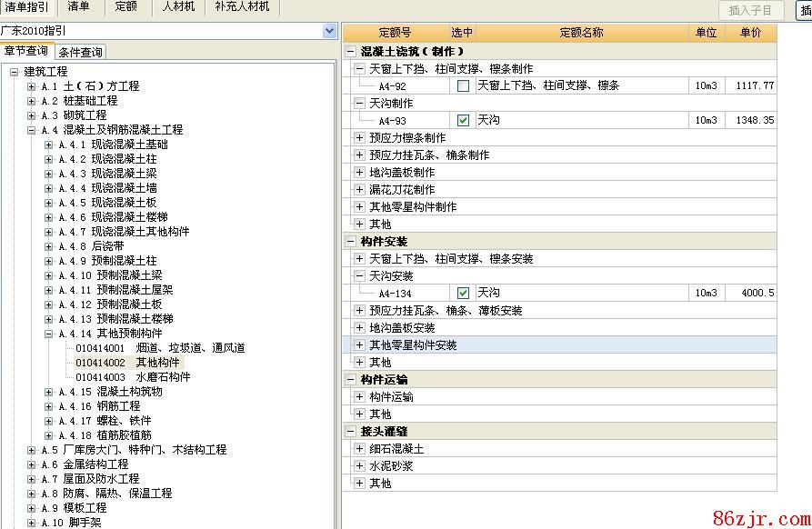Select 010414003 水磨石构件 item

[133, 377]
